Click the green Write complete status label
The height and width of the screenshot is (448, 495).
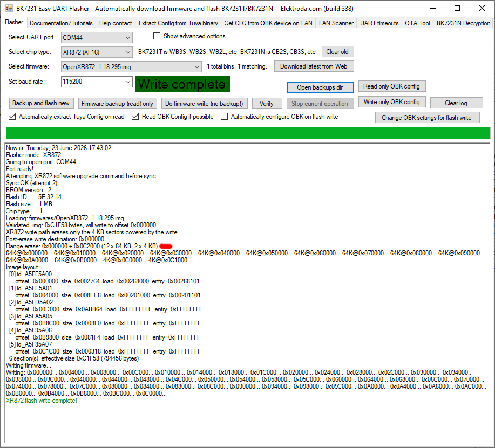[182, 84]
